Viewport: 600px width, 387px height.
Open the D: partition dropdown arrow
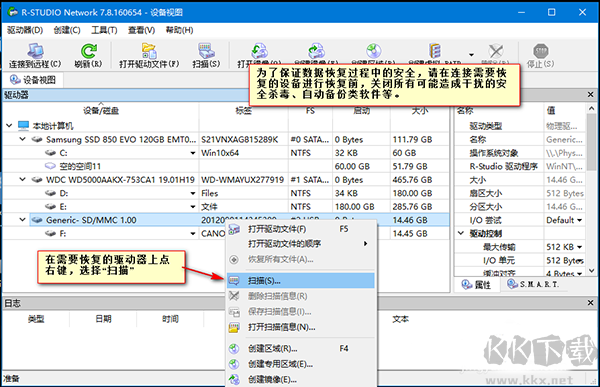click(193, 193)
